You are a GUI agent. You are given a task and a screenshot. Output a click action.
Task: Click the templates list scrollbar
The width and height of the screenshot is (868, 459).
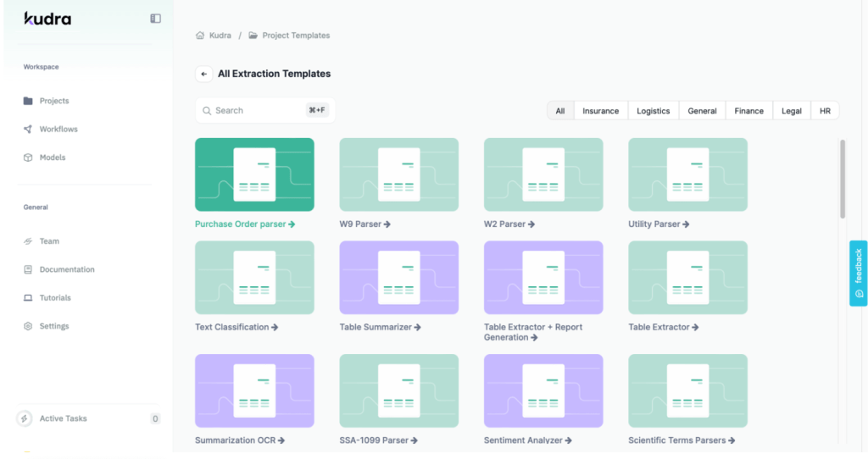point(843,180)
